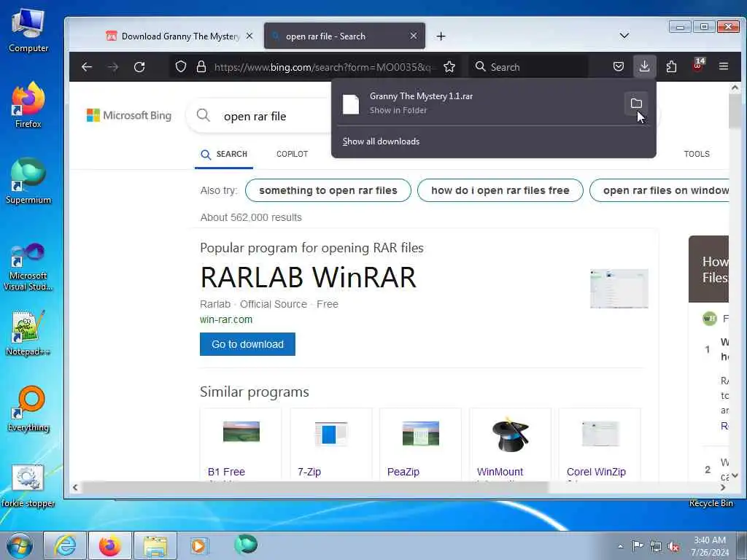Open a new browser tab
Image resolution: width=747 pixels, height=560 pixels.
441,36
